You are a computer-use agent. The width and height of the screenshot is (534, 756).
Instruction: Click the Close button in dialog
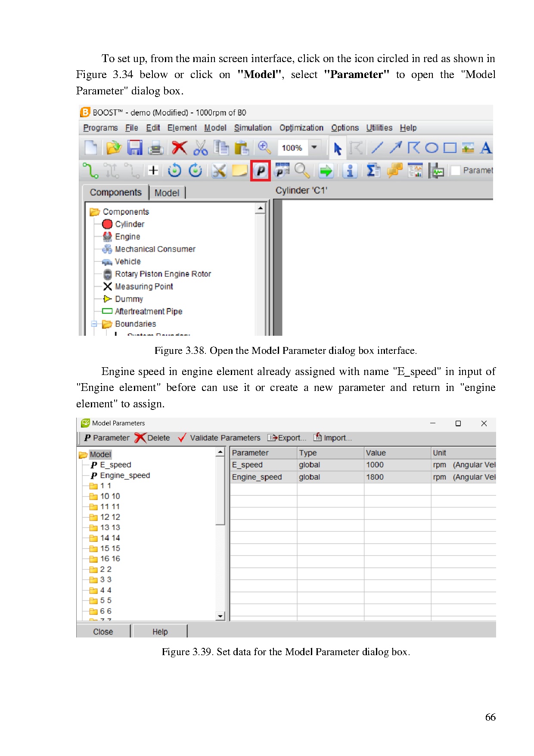click(x=103, y=631)
